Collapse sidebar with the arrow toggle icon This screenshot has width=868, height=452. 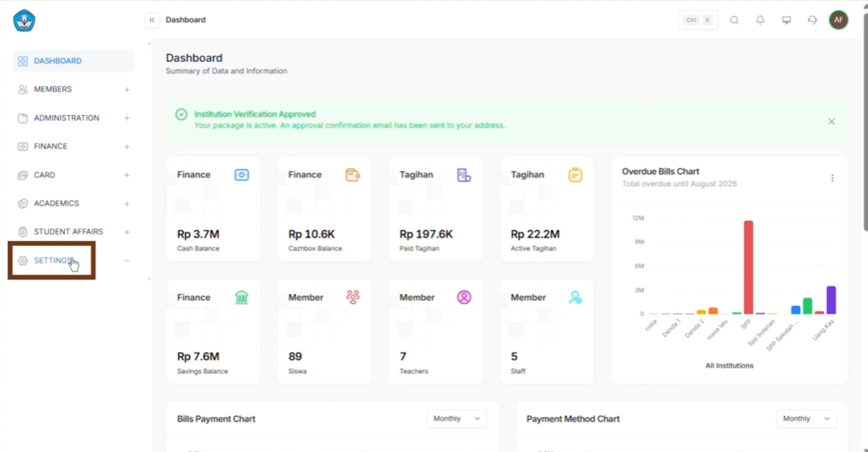pyautogui.click(x=152, y=20)
